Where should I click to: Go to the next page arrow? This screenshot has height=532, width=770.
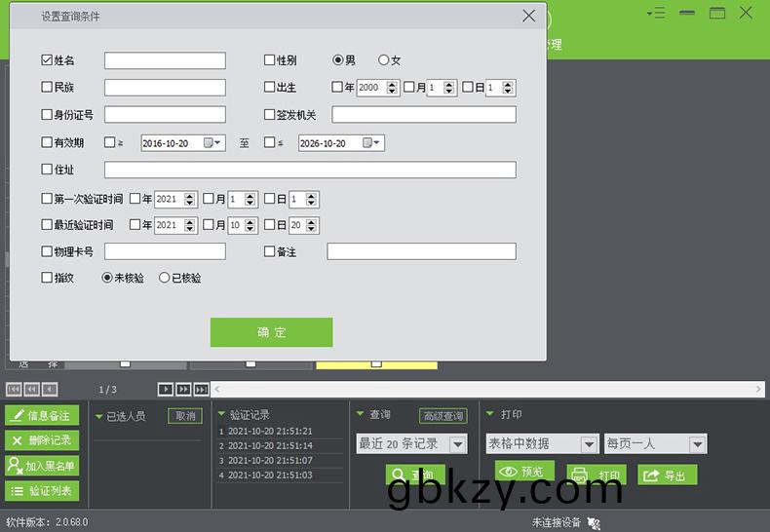coord(166,390)
